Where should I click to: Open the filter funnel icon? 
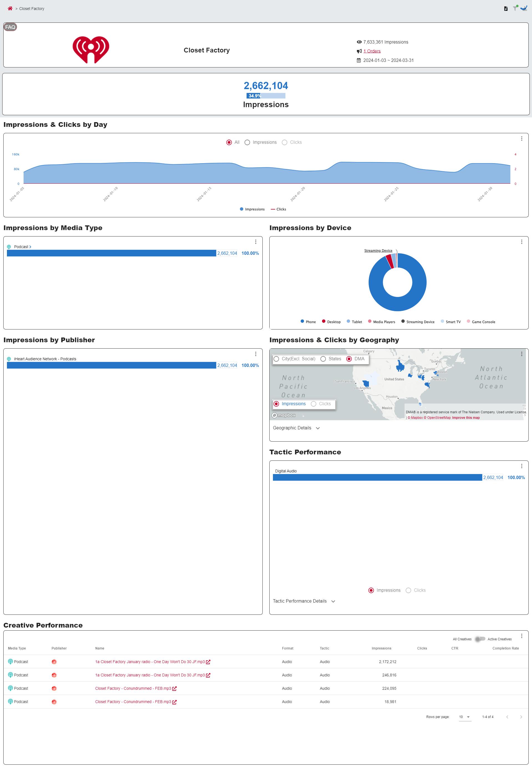tap(515, 8)
